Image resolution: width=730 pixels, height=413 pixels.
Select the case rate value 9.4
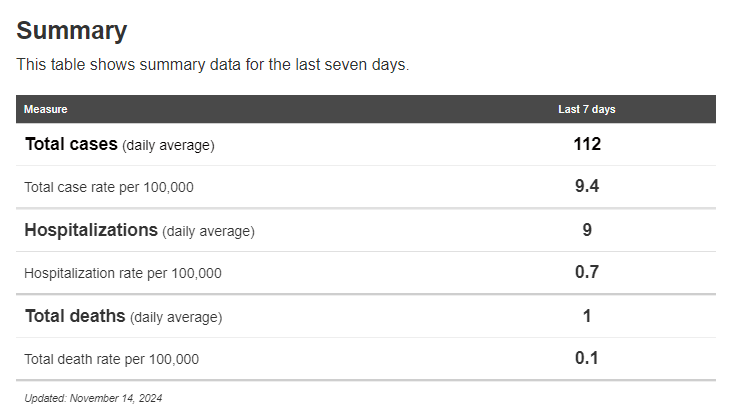(587, 186)
